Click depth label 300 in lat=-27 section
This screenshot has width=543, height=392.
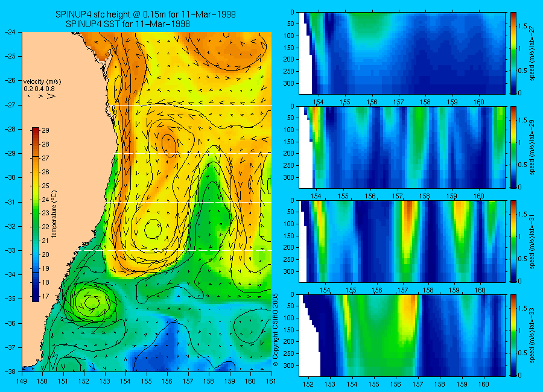(x=290, y=83)
